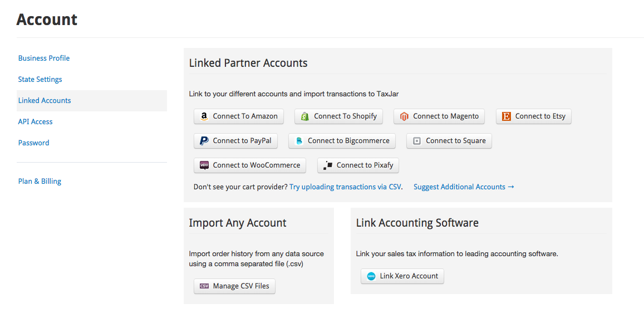Click "Link your sales tax information" text
The width and height of the screenshot is (644, 313).
coord(457,254)
